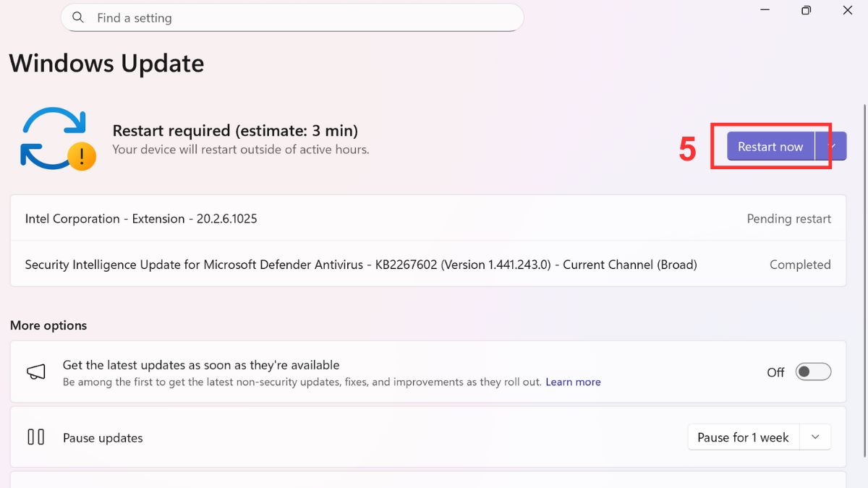
Task: Click the Restart required status text
Action: [235, 131]
